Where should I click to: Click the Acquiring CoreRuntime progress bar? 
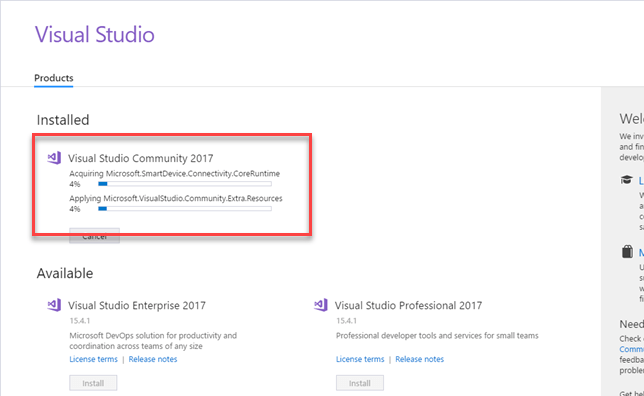pyautogui.click(x=185, y=184)
